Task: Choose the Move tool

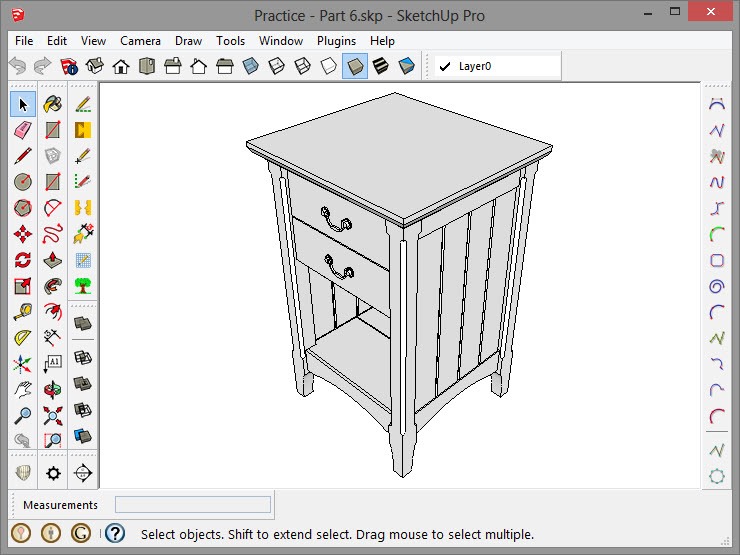Action: point(23,234)
